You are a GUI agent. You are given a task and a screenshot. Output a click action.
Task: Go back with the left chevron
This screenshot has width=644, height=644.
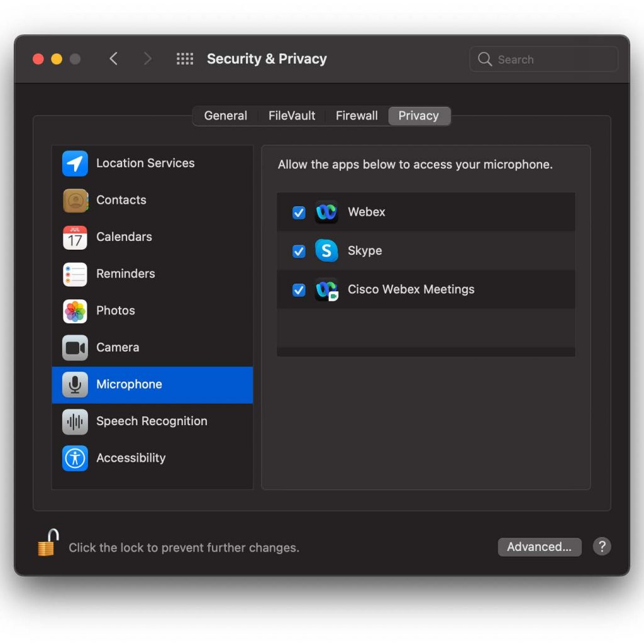coord(114,58)
